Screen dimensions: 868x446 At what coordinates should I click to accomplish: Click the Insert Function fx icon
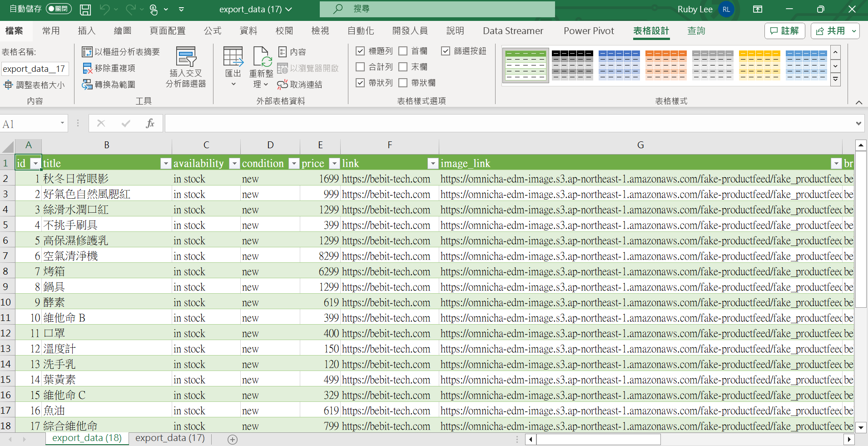pyautogui.click(x=150, y=123)
